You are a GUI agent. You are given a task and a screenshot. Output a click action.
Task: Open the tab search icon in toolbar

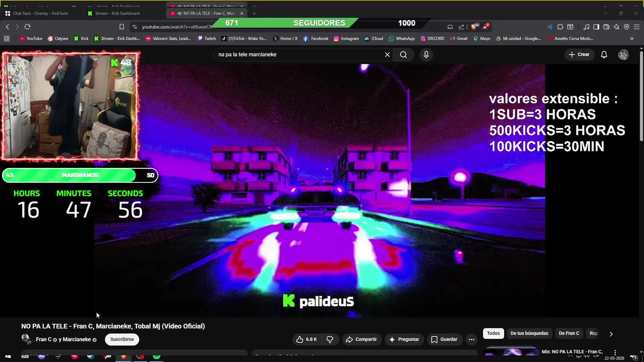pyautogui.click(x=570, y=27)
